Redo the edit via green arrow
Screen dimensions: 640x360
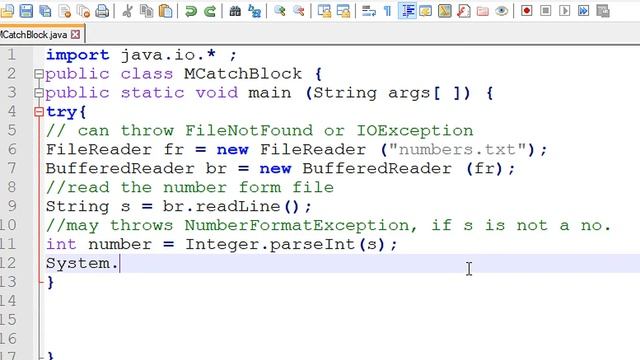click(x=210, y=11)
